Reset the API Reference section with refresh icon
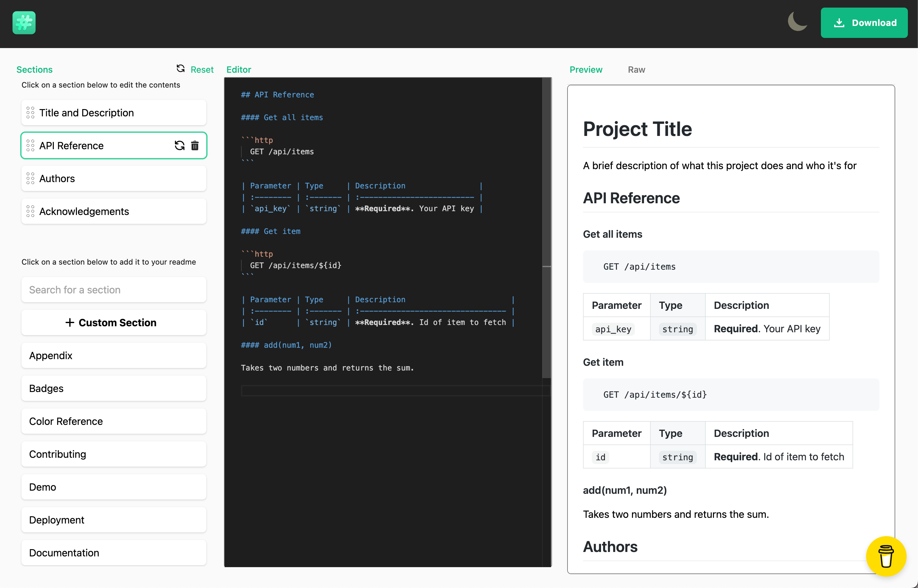The height and width of the screenshot is (588, 918). coord(180,145)
